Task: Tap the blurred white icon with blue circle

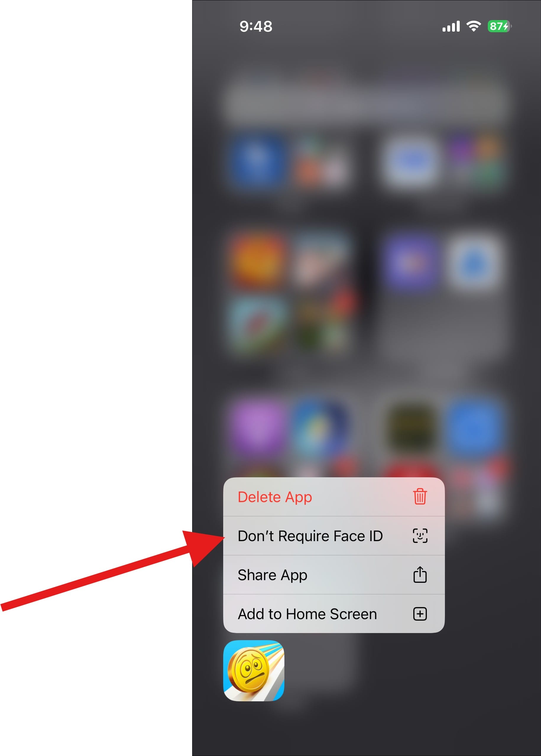Action: coord(474,262)
